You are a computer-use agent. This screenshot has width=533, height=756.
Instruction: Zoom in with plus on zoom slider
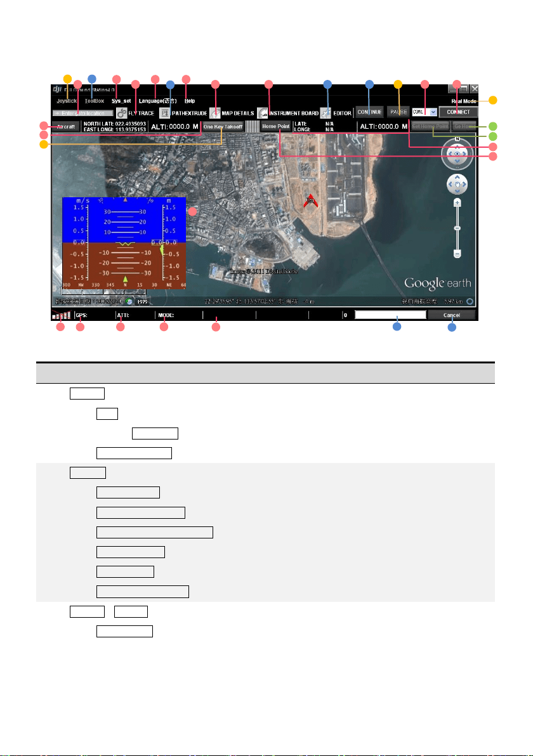coord(457,203)
